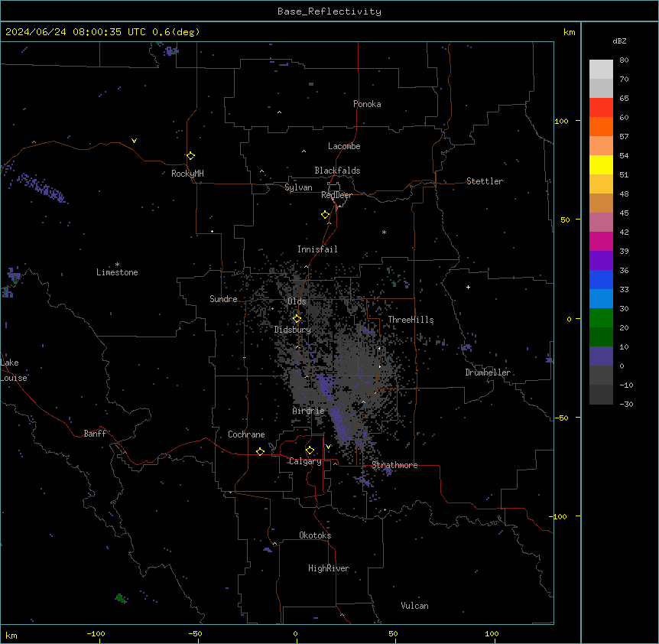
Task: Select the Ponoka label
Action: [367, 104]
